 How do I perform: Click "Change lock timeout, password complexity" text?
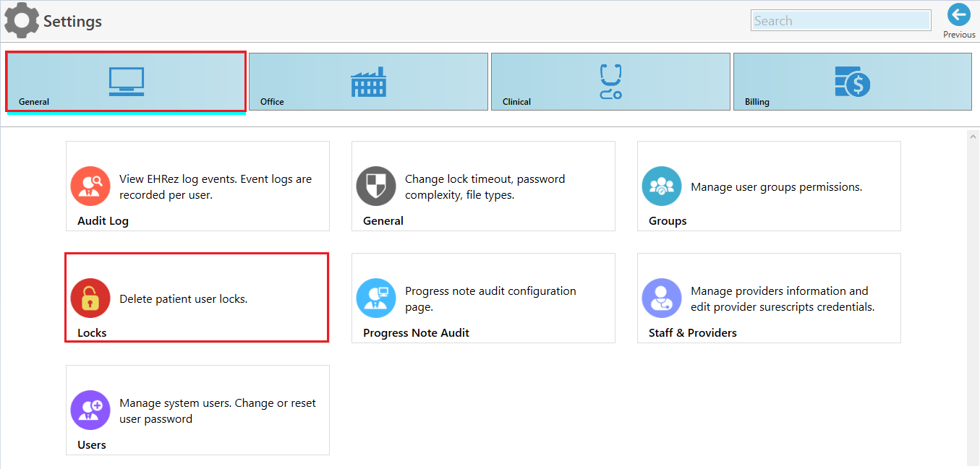point(485,186)
